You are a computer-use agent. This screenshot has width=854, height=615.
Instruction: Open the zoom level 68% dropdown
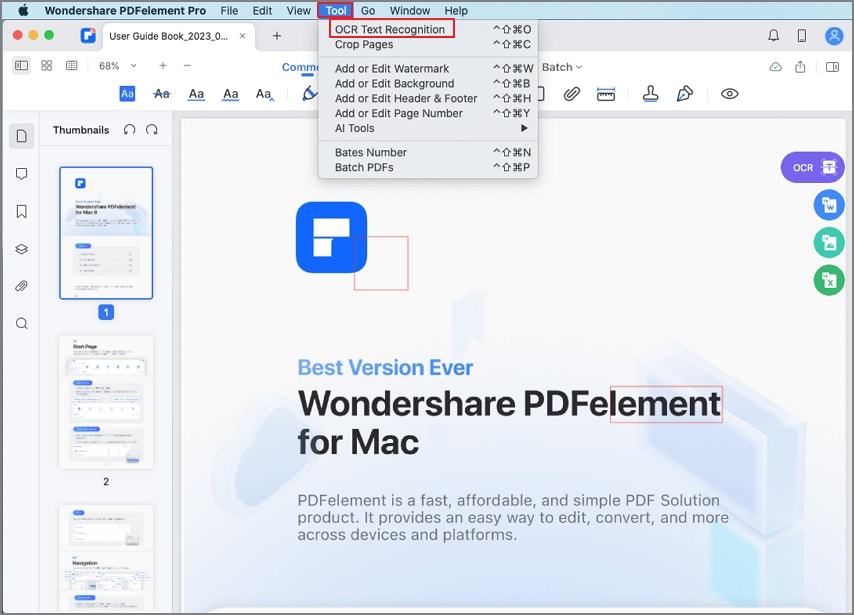117,66
